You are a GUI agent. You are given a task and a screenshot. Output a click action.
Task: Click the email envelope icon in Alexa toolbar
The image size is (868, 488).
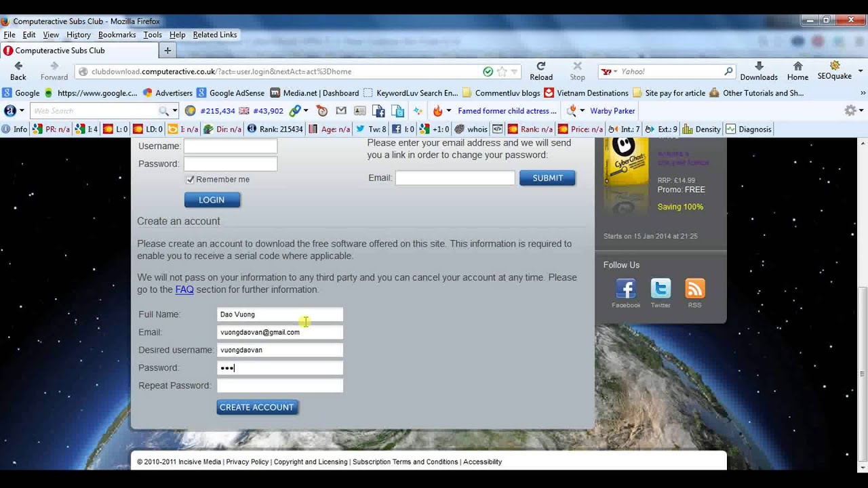click(341, 110)
